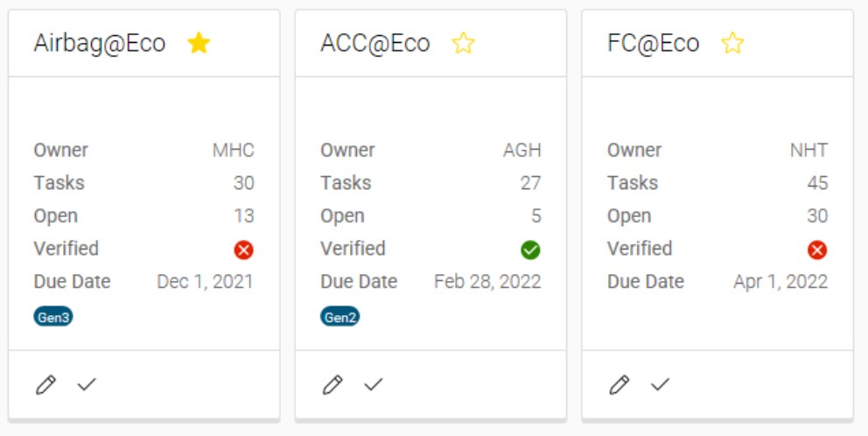Click the owner value NHT
The width and height of the screenshot is (868, 436).
coord(808,150)
